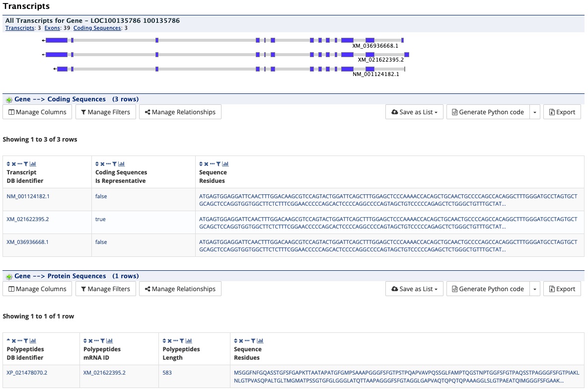Expand code language arrow in Protein Sequences toolbar

(535, 289)
